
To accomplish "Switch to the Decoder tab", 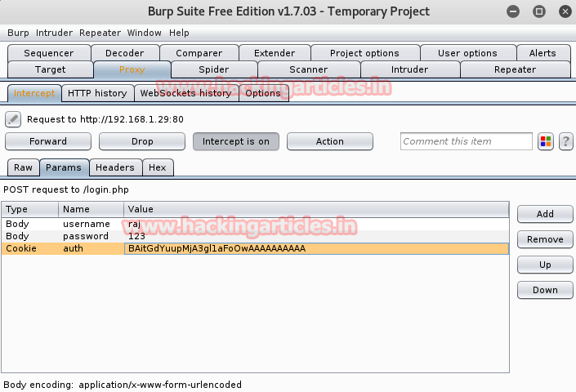I will (125, 53).
